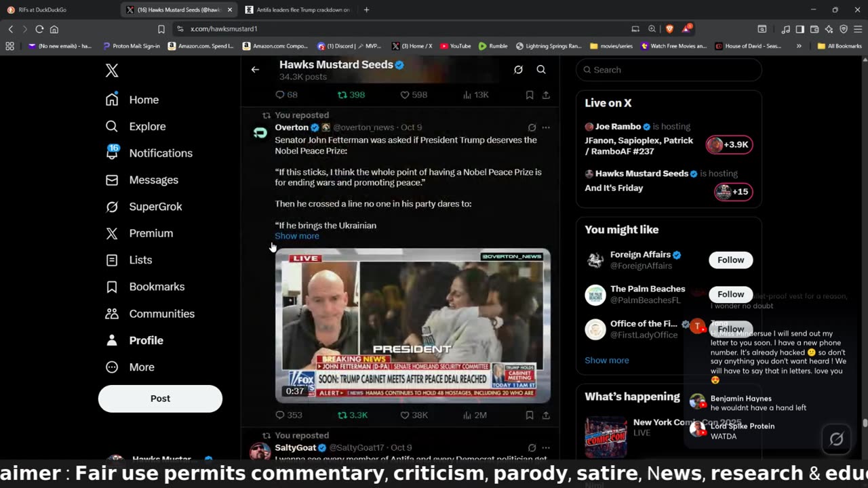This screenshot has height=488, width=868.
Task: View analytics showing 2M views
Action: click(475, 415)
